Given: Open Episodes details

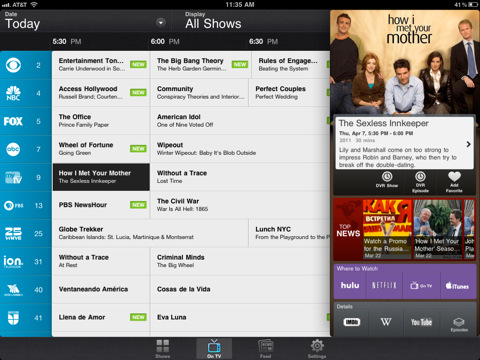Looking at the screenshot, I should pyautogui.click(x=459, y=323).
